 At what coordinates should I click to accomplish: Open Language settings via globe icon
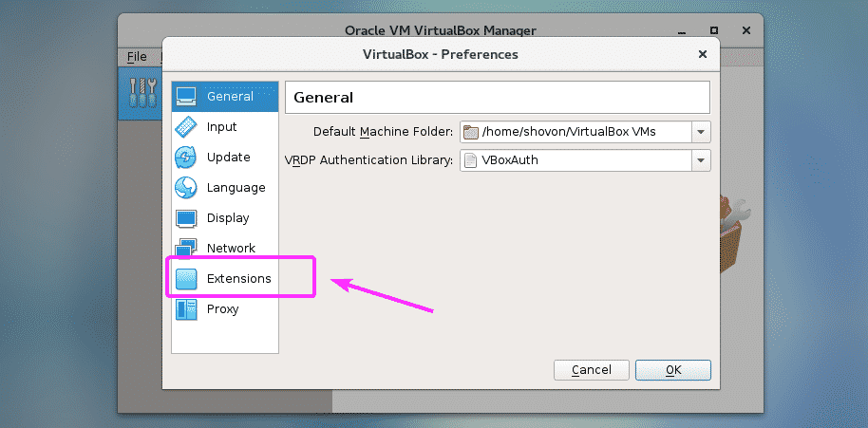pos(186,188)
